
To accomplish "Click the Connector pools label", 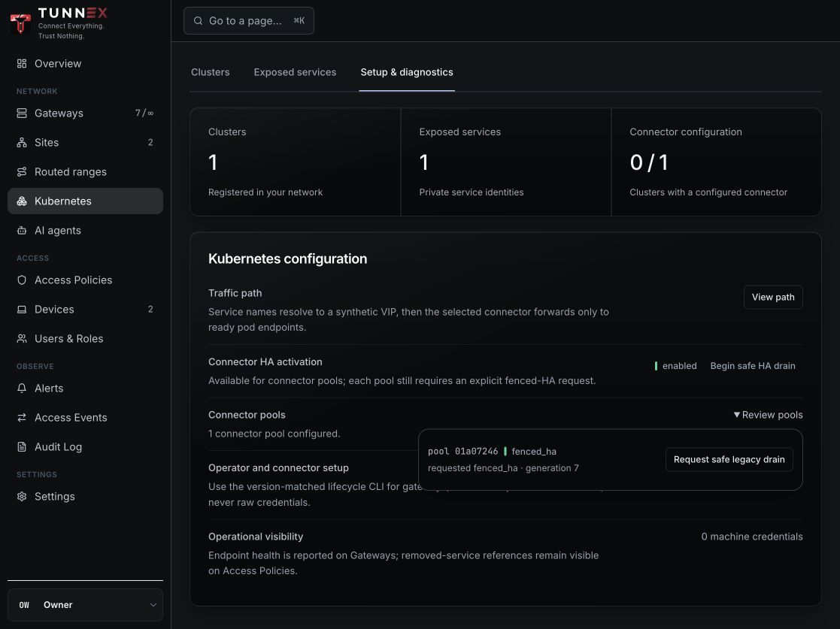I will (x=247, y=415).
